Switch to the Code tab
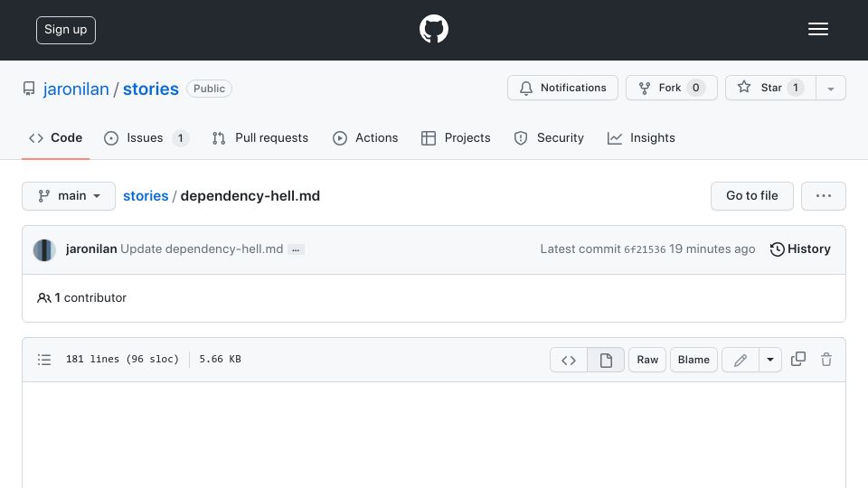The height and width of the screenshot is (488, 868). pos(55,137)
